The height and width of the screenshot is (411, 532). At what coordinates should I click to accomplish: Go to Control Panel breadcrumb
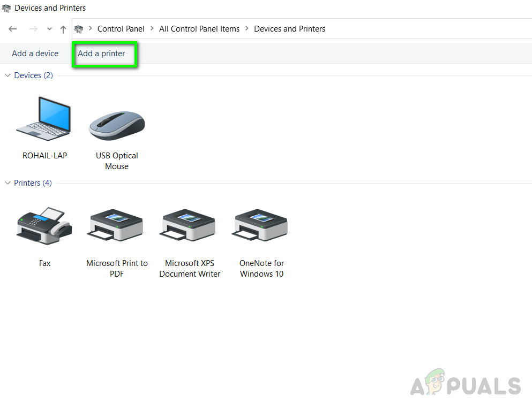pyautogui.click(x=121, y=29)
